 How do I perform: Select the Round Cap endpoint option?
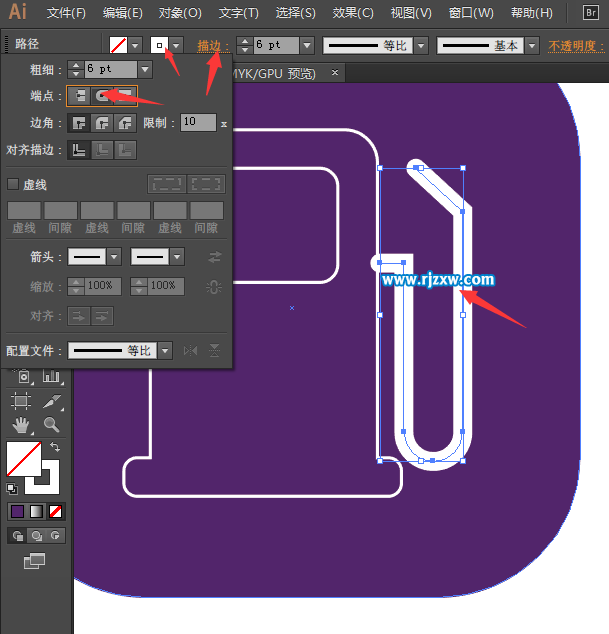[x=102, y=96]
